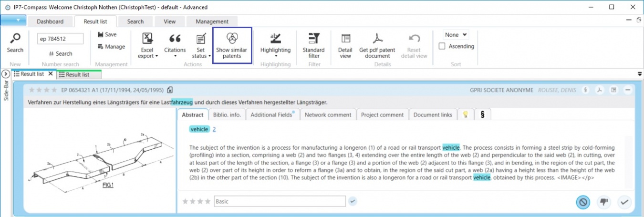This screenshot has width=644, height=217.
Task: Click Show similar patents icon
Action: pyautogui.click(x=232, y=39)
